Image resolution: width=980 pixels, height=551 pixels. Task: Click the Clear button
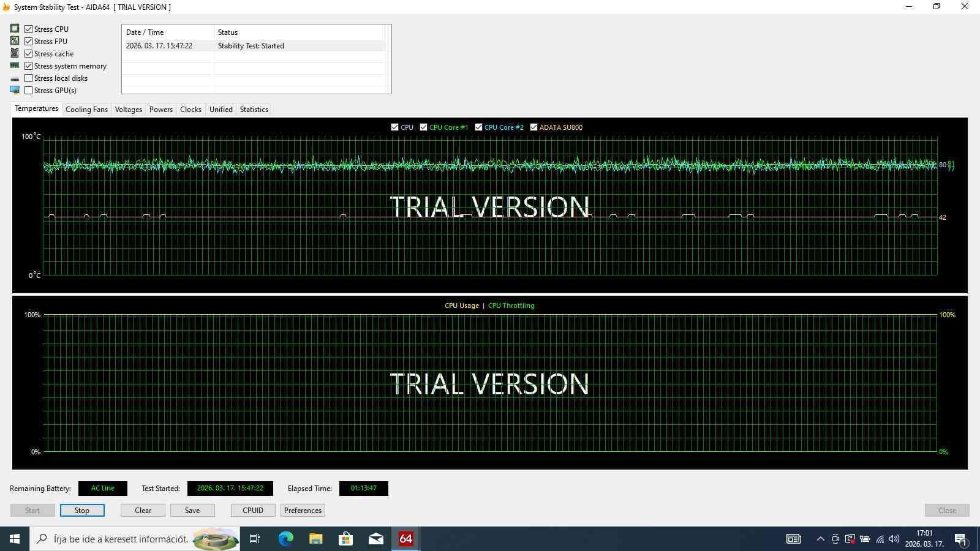coord(143,510)
